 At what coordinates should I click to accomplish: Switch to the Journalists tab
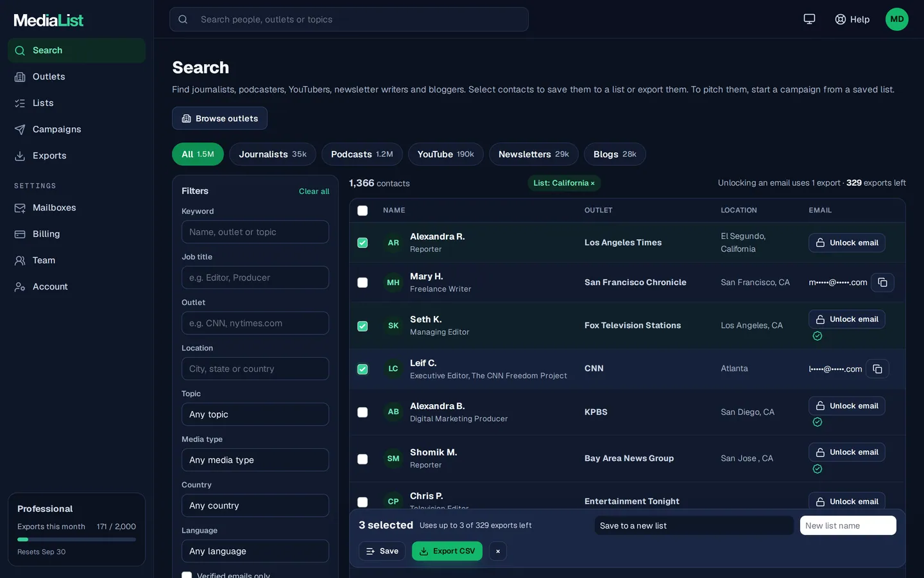click(x=273, y=154)
